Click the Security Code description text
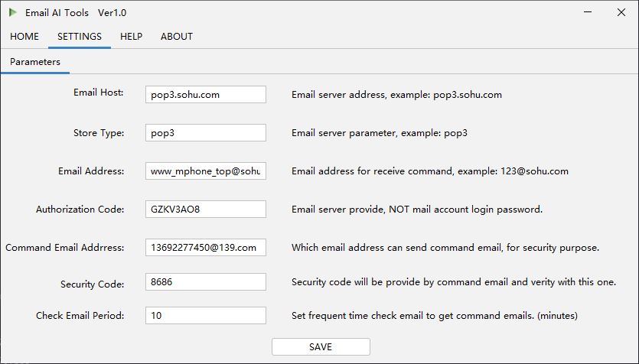The image size is (639, 364). tap(454, 282)
